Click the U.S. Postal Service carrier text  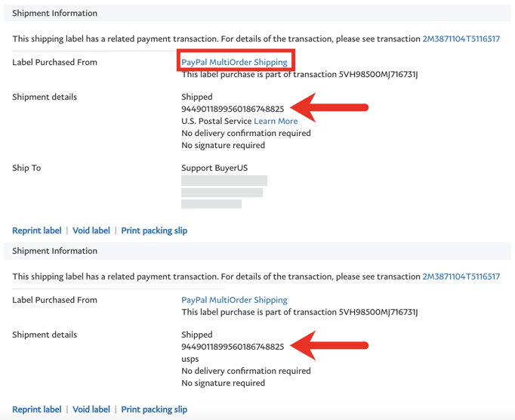click(x=217, y=121)
